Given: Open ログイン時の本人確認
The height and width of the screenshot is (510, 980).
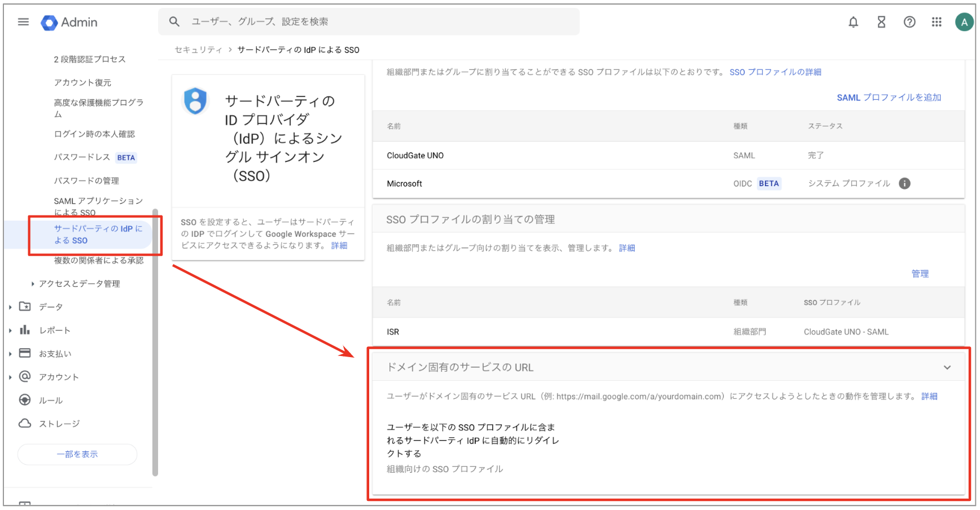Looking at the screenshot, I should tap(94, 134).
